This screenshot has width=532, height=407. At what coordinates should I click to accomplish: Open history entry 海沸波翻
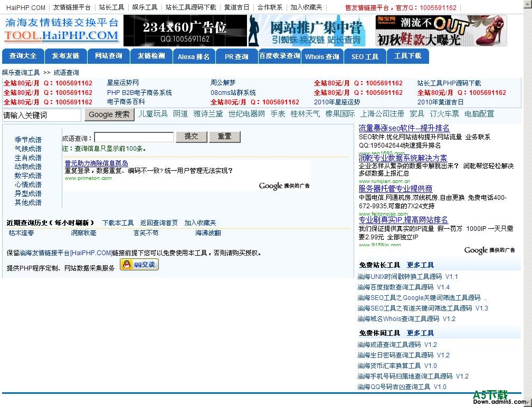tap(208, 233)
